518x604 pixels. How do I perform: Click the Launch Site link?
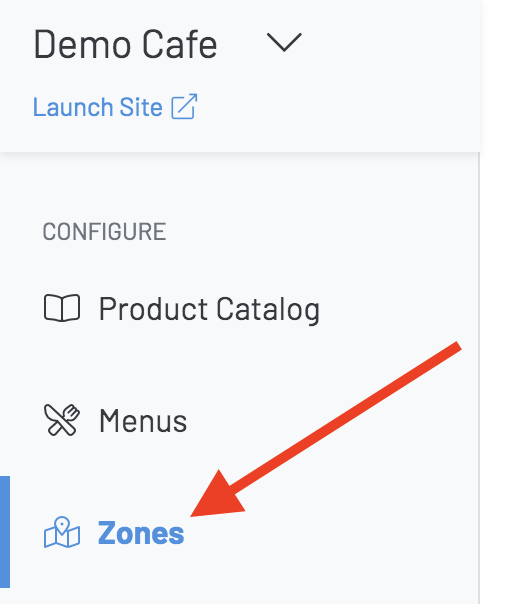[x=115, y=107]
